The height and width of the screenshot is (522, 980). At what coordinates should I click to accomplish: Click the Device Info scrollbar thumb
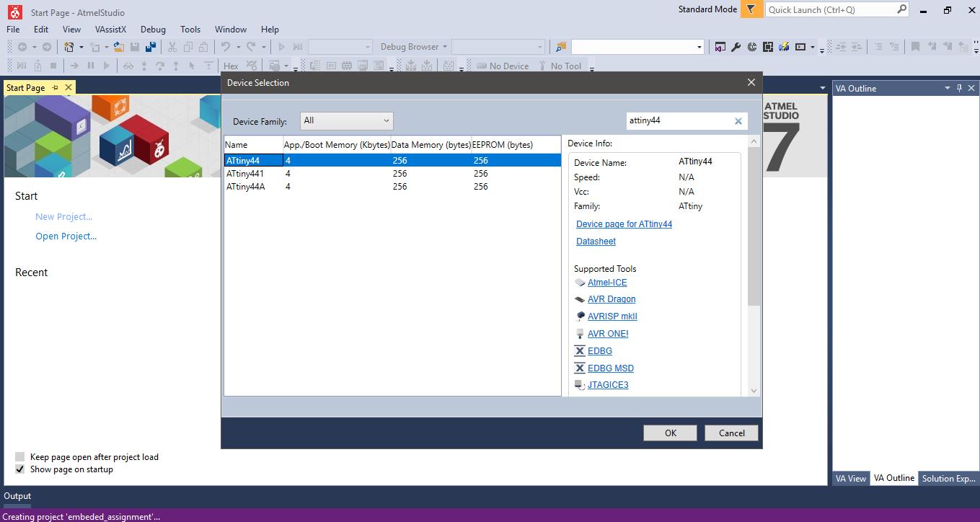(754, 226)
